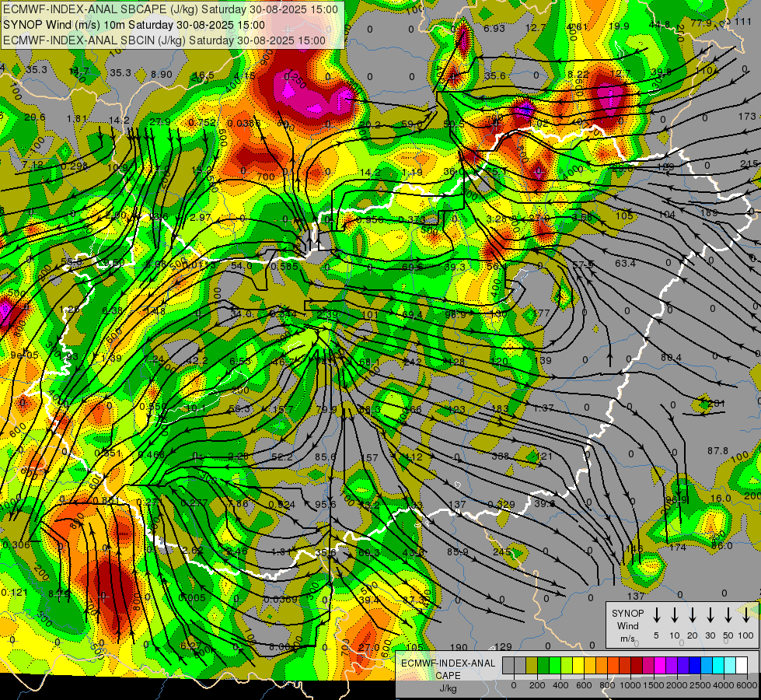Click the map value '183'
Viewport: 761px width, 700px height.
pos(500,408)
